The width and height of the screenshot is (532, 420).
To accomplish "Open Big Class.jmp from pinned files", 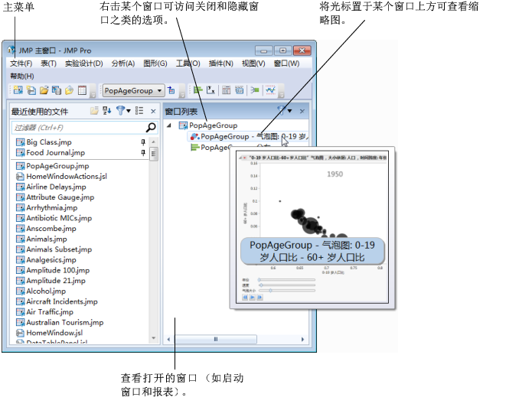I will click(x=44, y=142).
